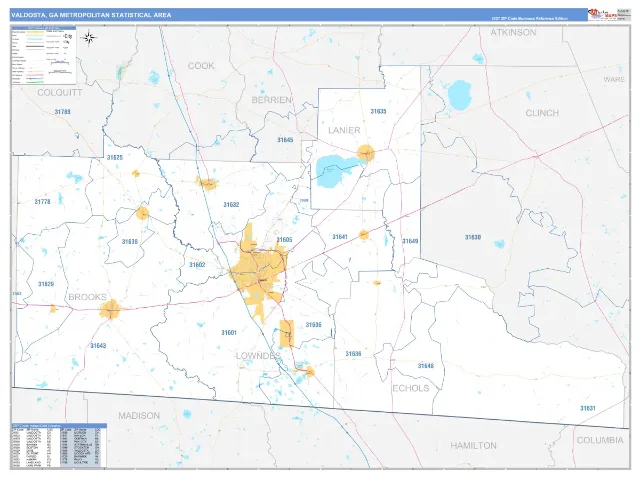Image resolution: width=640 pixels, height=480 pixels.
Task: Select the COLQUITT county label
Action: click(60, 93)
